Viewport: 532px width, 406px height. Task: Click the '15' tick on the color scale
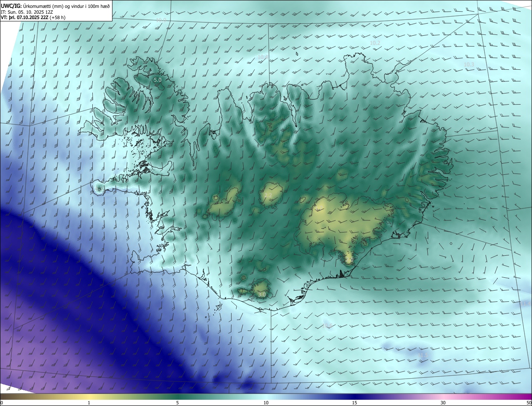pos(355,403)
